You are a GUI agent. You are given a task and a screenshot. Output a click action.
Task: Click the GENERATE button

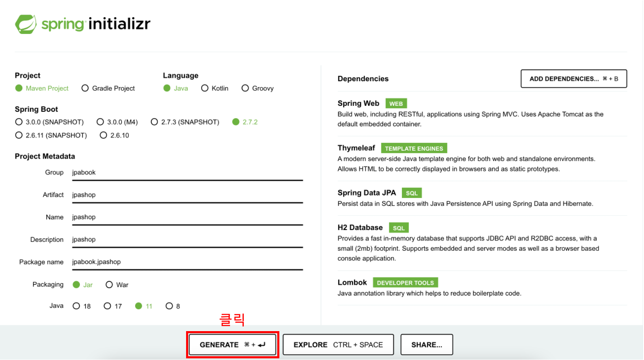233,345
